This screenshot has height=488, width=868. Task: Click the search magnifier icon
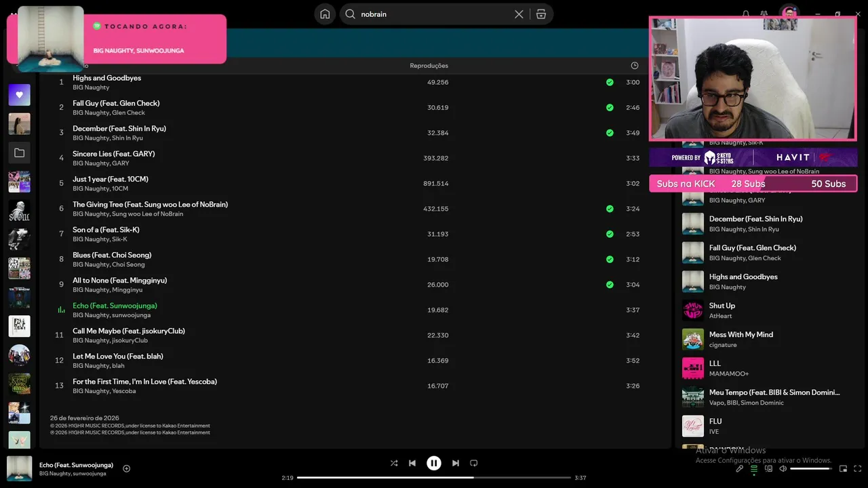tap(351, 14)
